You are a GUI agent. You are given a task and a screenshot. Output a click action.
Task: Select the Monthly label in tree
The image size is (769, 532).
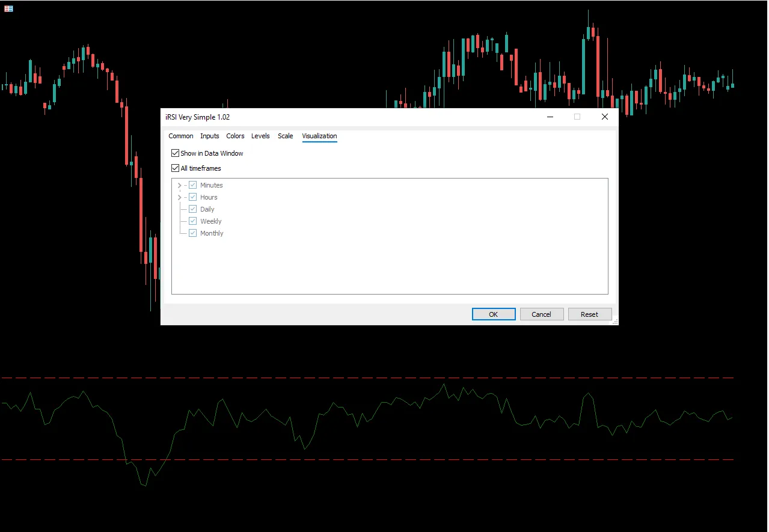[212, 233]
